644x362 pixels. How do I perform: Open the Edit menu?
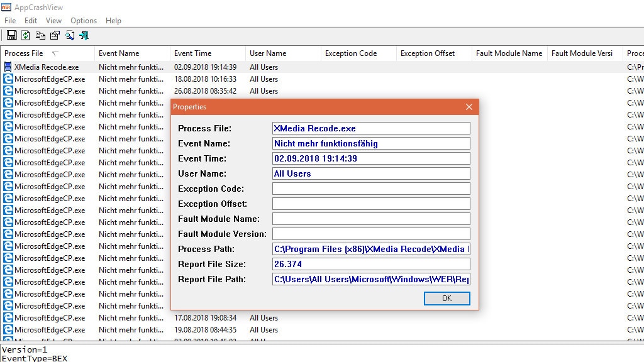(x=30, y=20)
